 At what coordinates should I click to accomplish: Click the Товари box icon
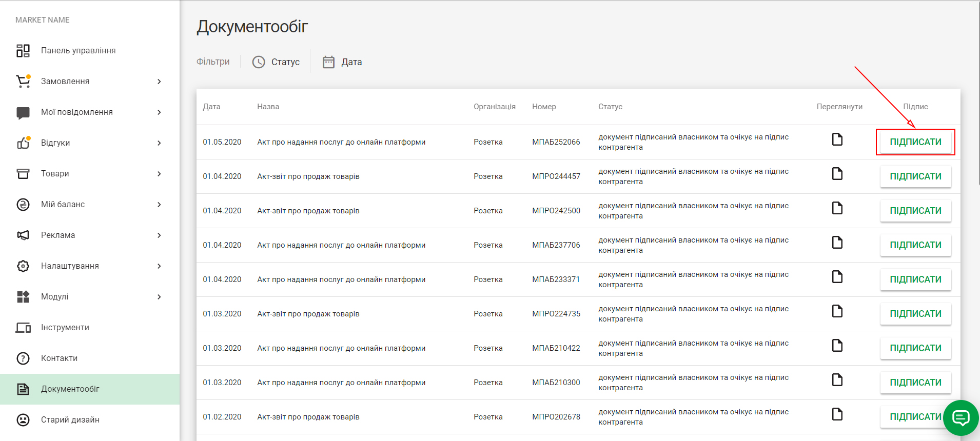tap(23, 174)
